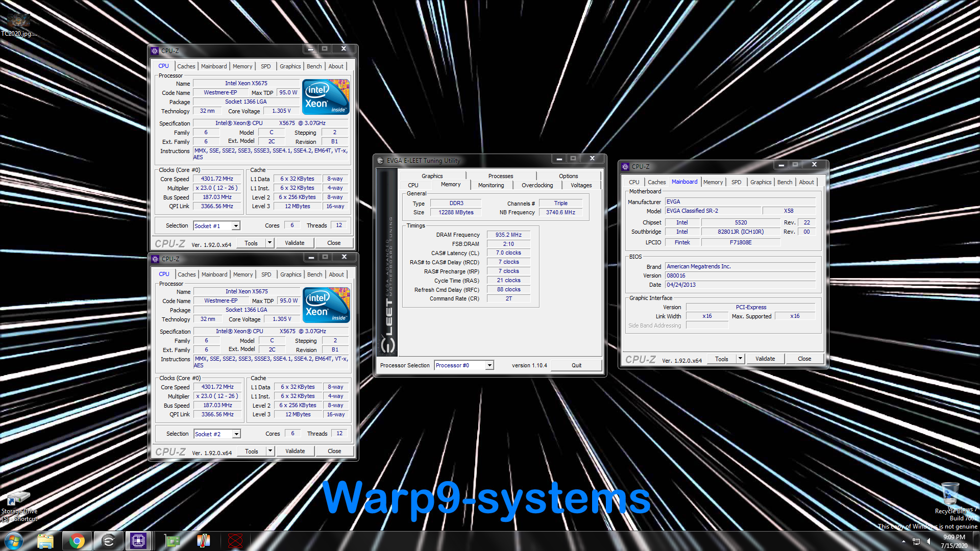Click model field EVGA Classified SR-2

pyautogui.click(x=713, y=211)
